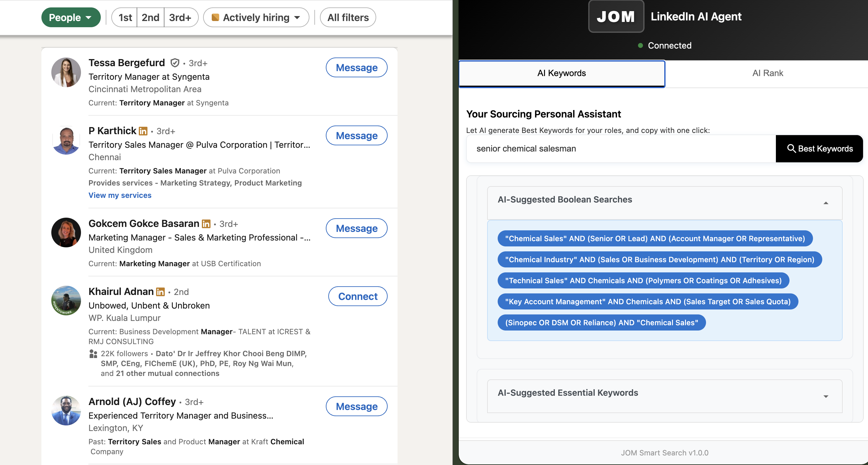Select the AI Keywords tab
The width and height of the screenshot is (868, 465).
(x=561, y=73)
